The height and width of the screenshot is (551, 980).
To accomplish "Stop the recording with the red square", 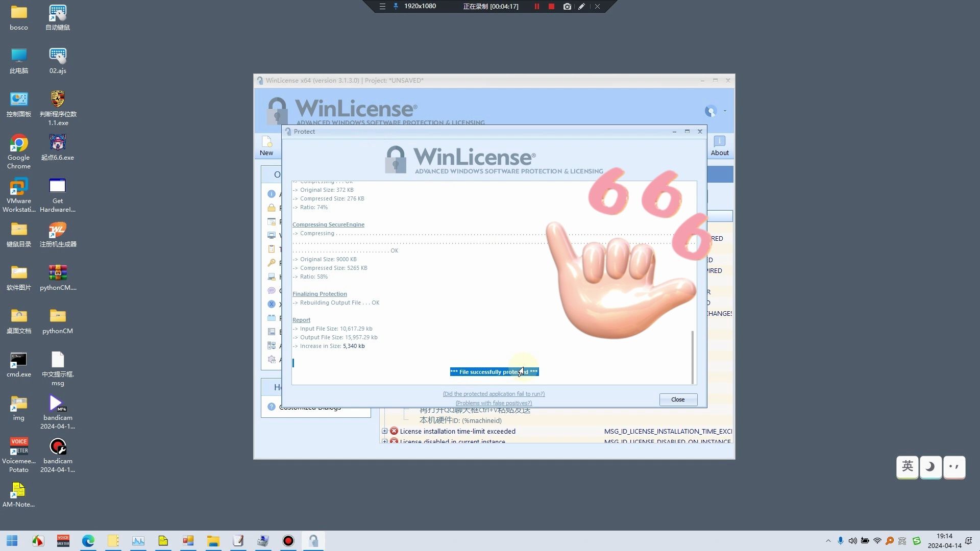I will tap(551, 7).
